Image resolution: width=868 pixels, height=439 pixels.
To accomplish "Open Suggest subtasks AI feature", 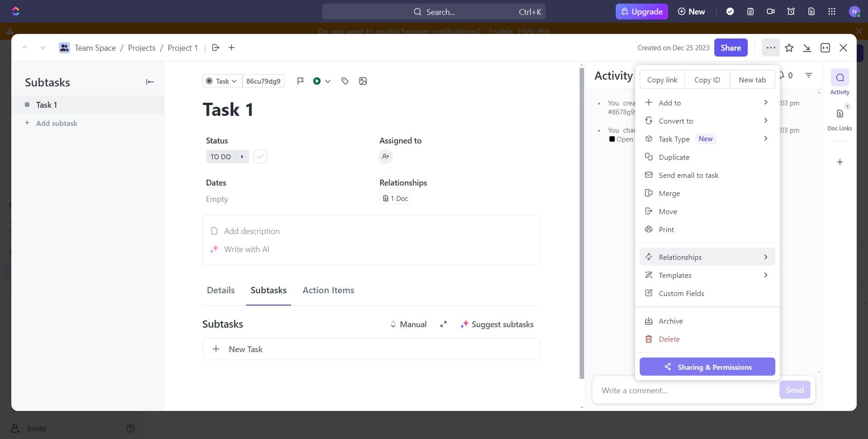I will click(497, 324).
